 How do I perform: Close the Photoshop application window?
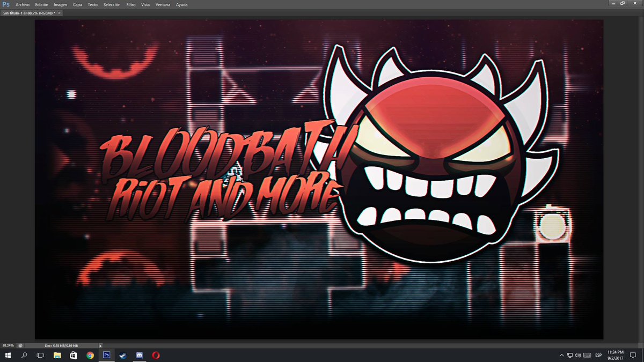click(635, 3)
